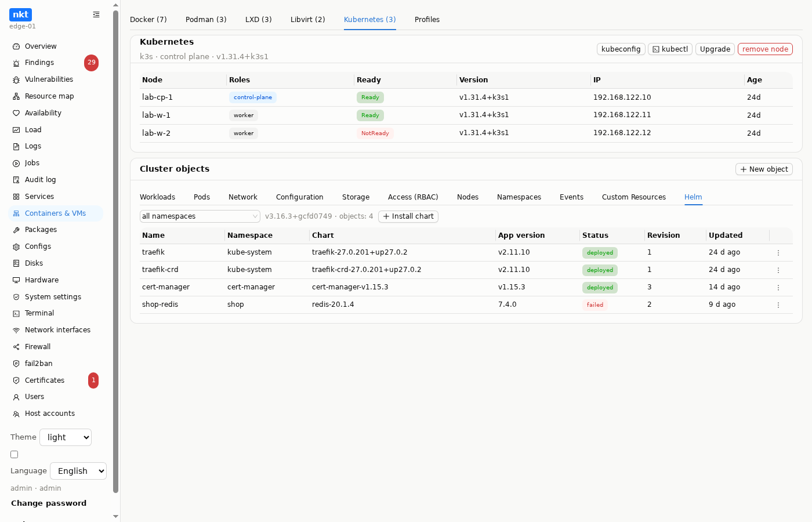812x522 pixels.
Task: Click the Terminal sidebar icon
Action: (16, 313)
